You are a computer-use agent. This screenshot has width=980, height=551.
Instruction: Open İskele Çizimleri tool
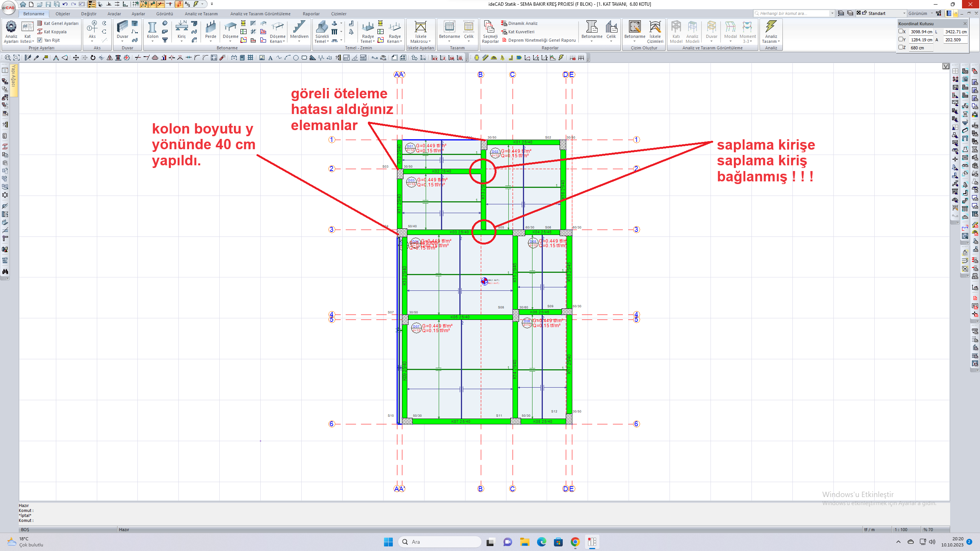pos(655,32)
